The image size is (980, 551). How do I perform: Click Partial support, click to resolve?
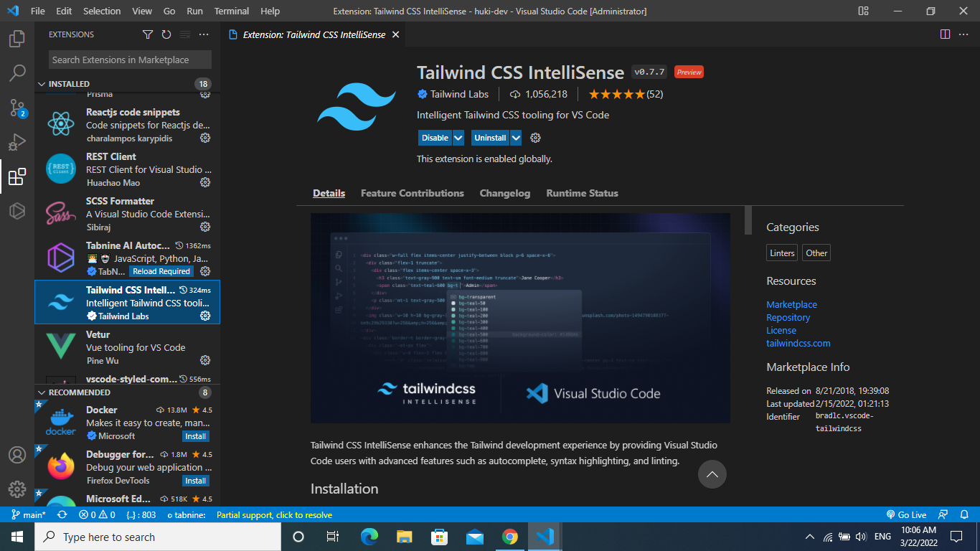[x=274, y=514]
